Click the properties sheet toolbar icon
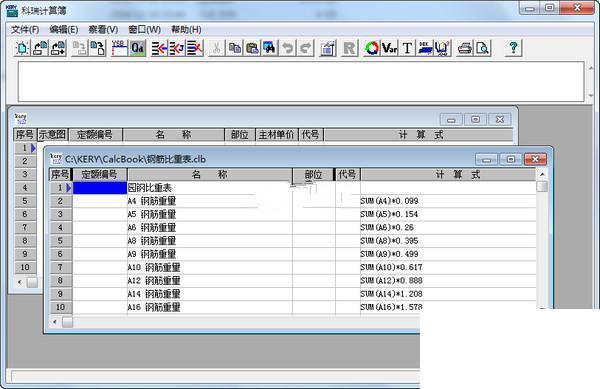 (328, 48)
